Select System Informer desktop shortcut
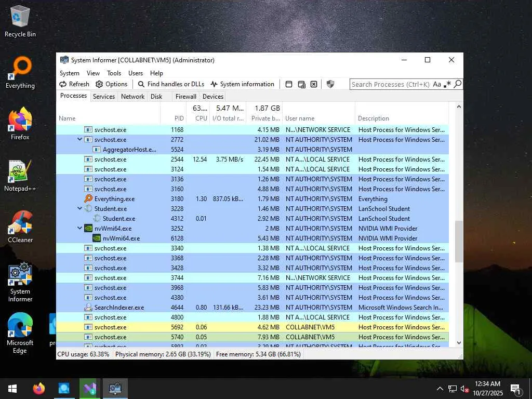The image size is (532, 399). pos(20,282)
